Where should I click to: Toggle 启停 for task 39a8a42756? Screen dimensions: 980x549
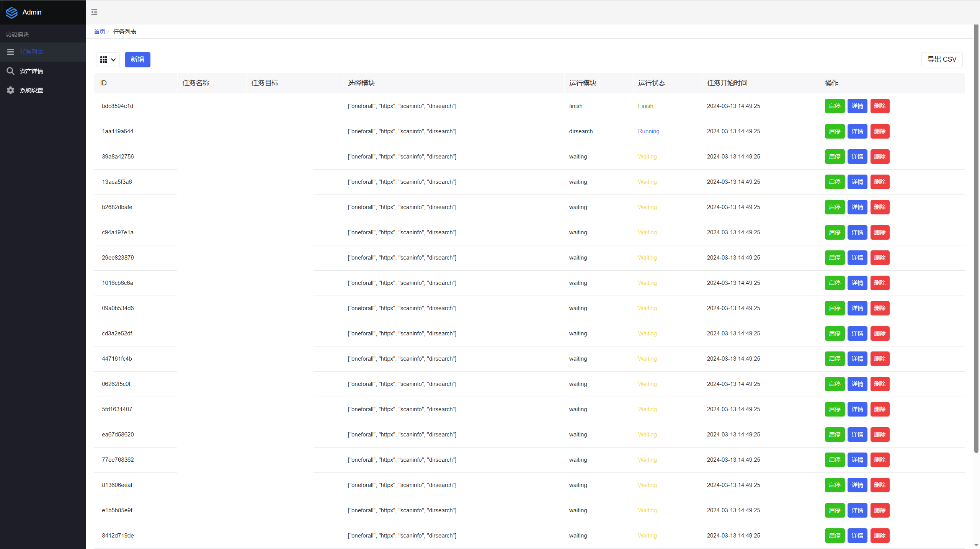pos(835,157)
